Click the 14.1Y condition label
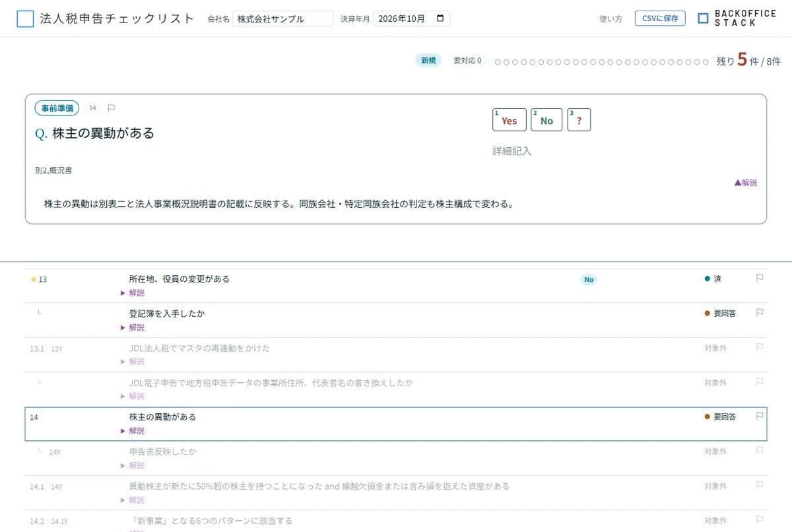This screenshot has height=532, width=792. (59, 521)
